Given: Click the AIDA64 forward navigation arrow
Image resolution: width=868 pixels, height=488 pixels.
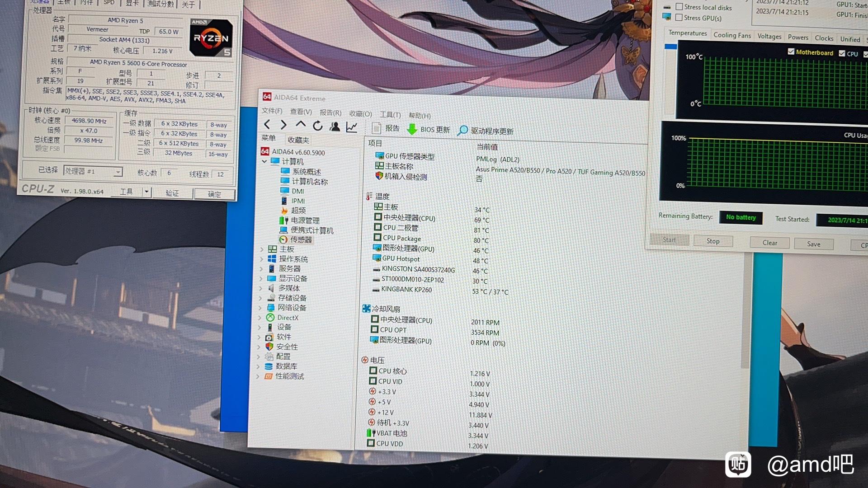Looking at the screenshot, I should 283,125.
